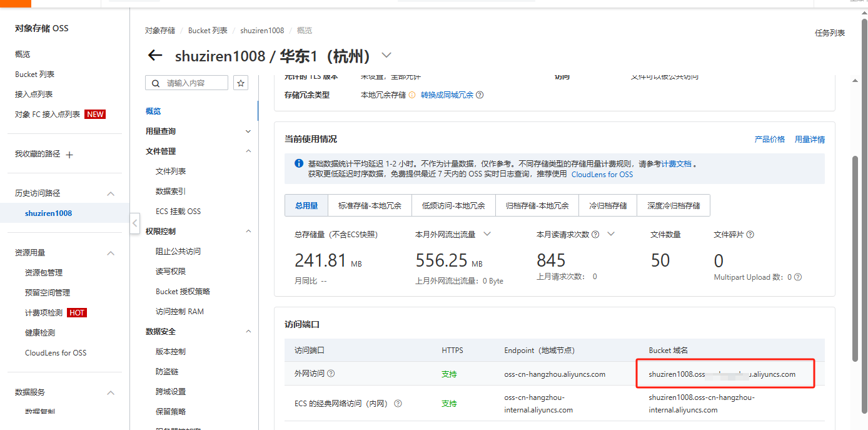Viewport: 868px width, 430px height.
Task: Click the vertical scrollbar of the overview panel
Action: coord(855,258)
